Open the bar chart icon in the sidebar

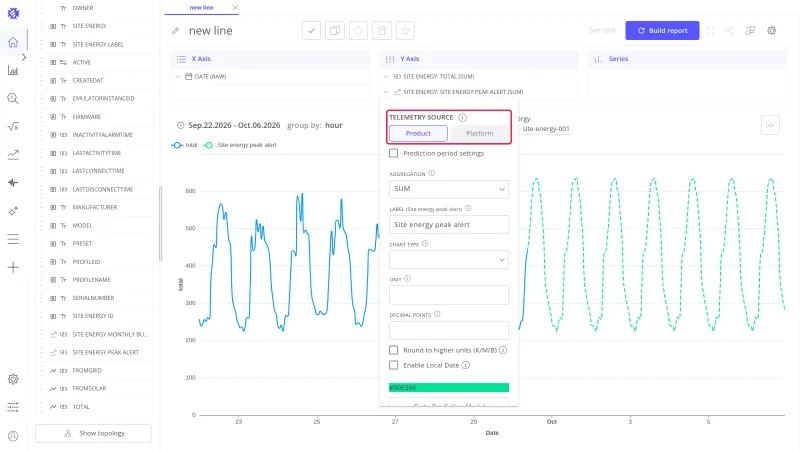(13, 70)
